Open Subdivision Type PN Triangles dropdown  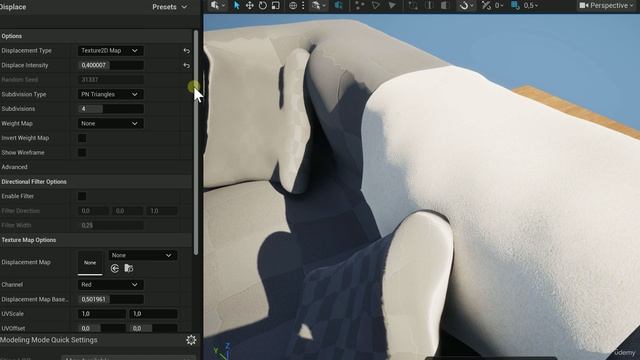coord(111,94)
